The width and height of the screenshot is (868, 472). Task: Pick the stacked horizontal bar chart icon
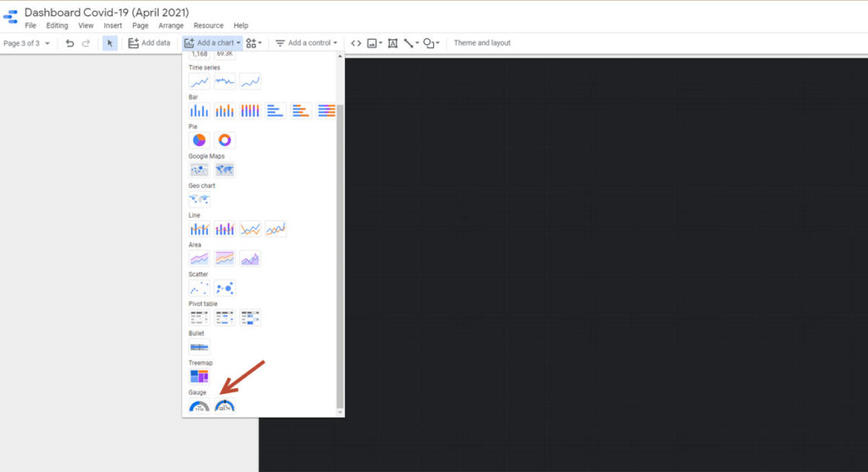point(301,111)
